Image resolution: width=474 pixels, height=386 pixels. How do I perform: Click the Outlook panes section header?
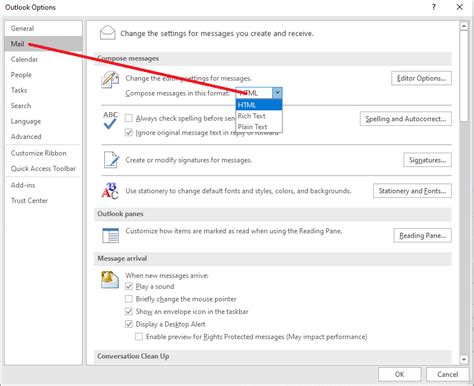pyautogui.click(x=273, y=214)
